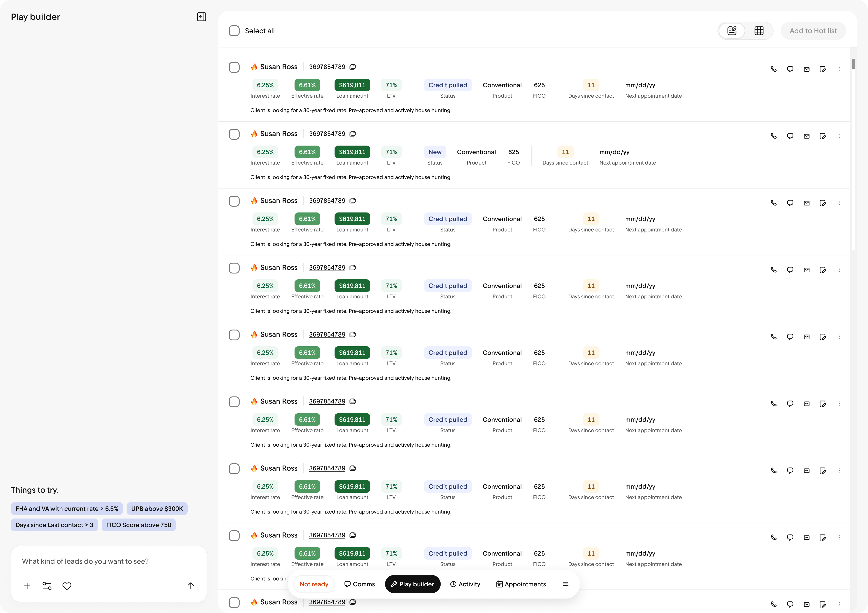Select the first Susan Ross checkbox

[234, 67]
